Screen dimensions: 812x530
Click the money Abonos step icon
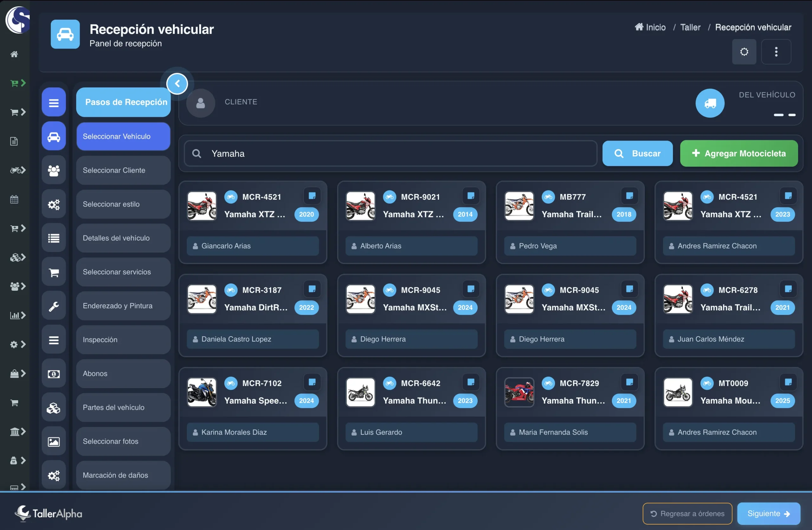pos(54,374)
